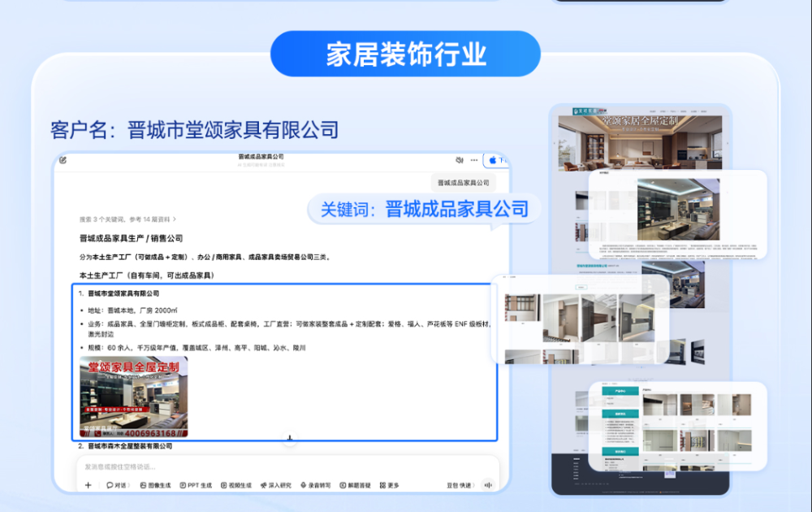
Task: Open the 豆包 快速 model dropdown
Action: (x=460, y=485)
